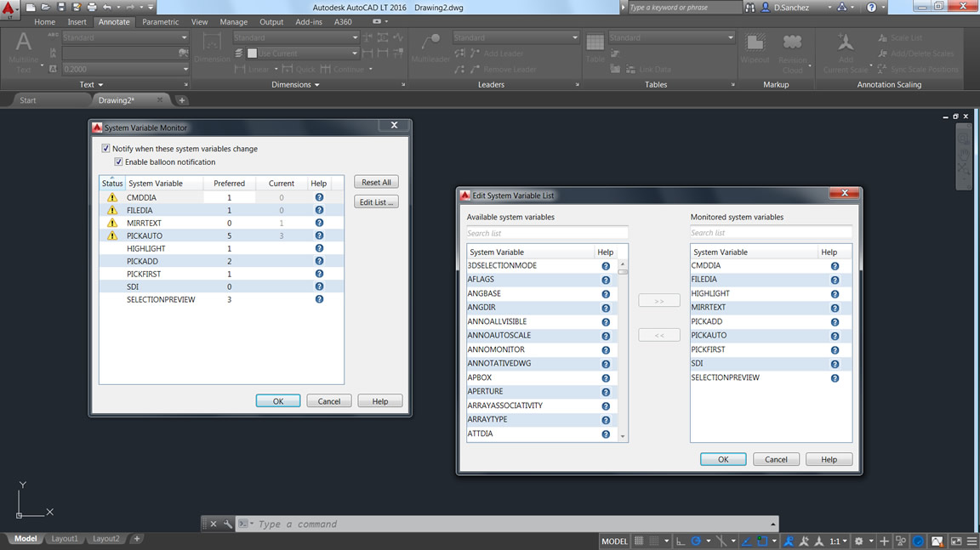
Task: Click OK in Edit System Variable List dialog
Action: pyautogui.click(x=722, y=459)
